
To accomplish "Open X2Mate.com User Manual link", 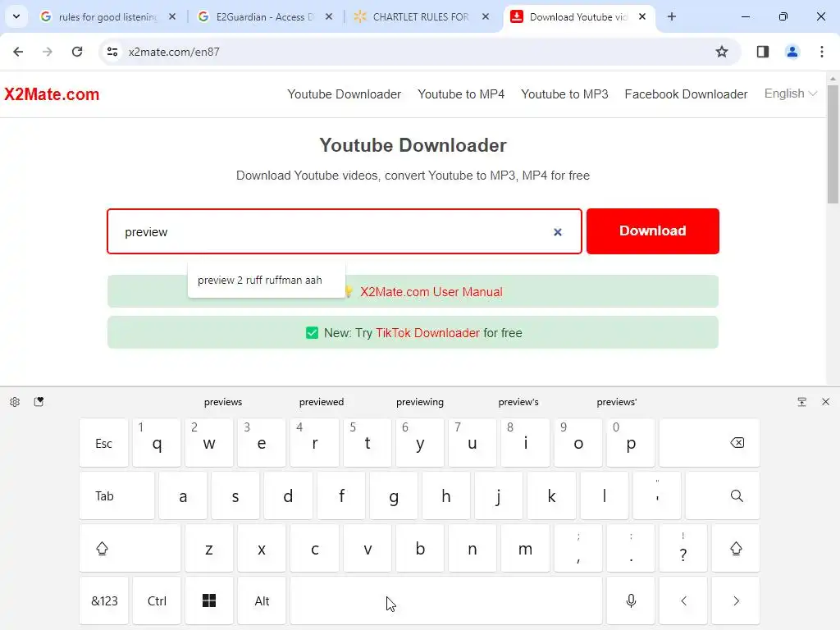I will coord(431,292).
